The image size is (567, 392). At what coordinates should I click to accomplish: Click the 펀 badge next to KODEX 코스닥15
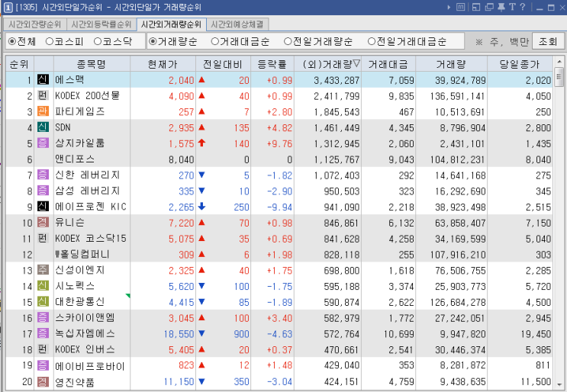click(43, 239)
